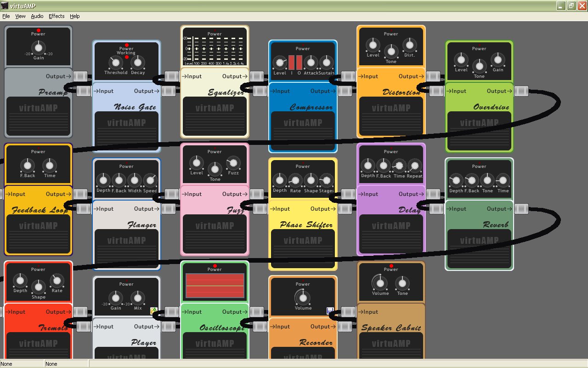588x368 pixels.
Task: Click the Compressor output jack plug
Action: pyautogui.click(x=345, y=91)
